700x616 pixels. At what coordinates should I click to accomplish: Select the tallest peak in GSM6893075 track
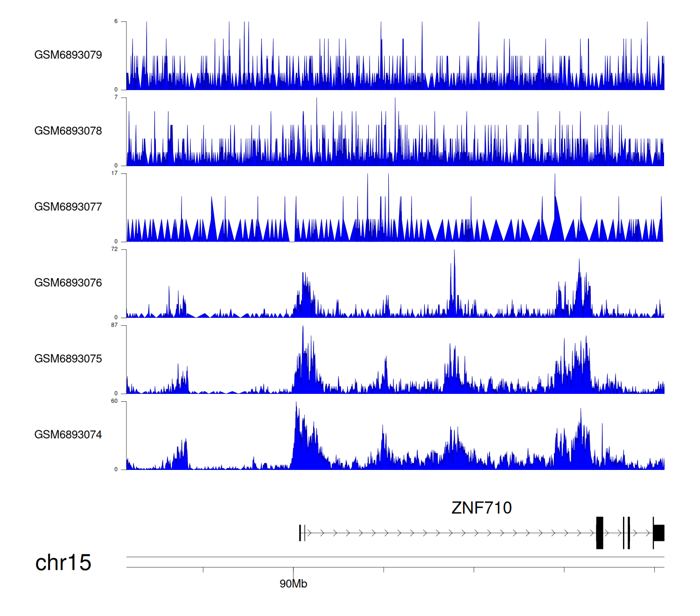point(303,328)
